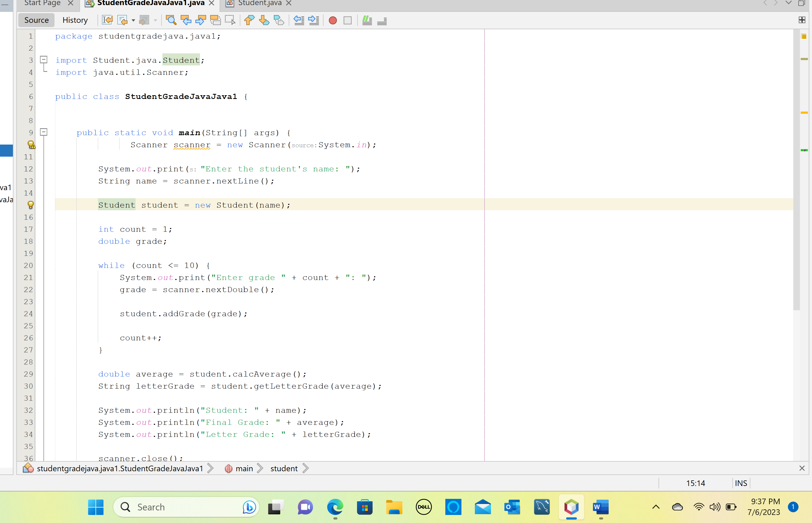The image size is (812, 523).
Task: Open MySQL Workbench taskbar icon
Action: [x=542, y=507]
